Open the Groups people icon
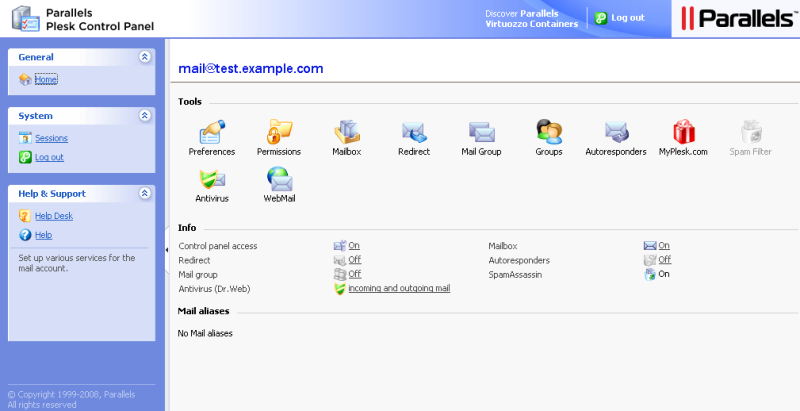Screen dimensions: 800x411 [549, 132]
